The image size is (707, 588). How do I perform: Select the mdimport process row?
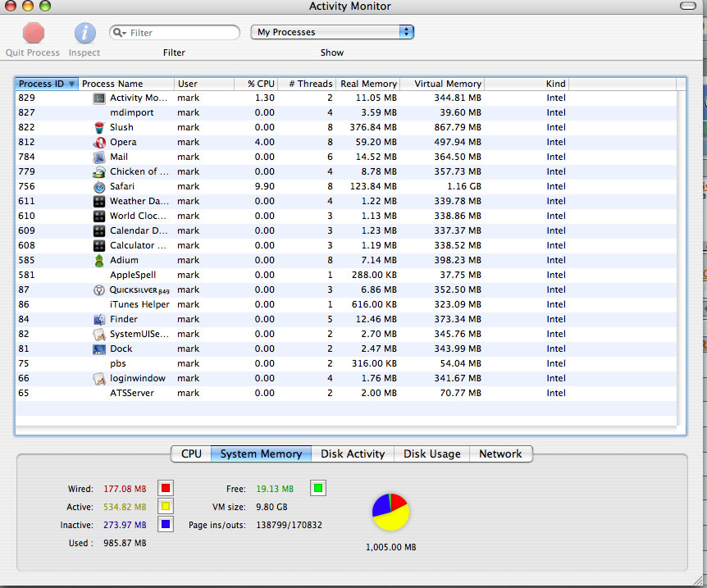[346, 112]
